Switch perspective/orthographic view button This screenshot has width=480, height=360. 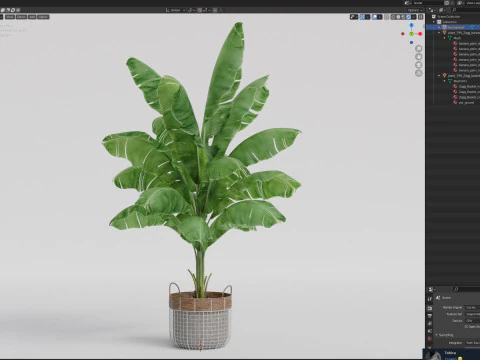(x=419, y=73)
